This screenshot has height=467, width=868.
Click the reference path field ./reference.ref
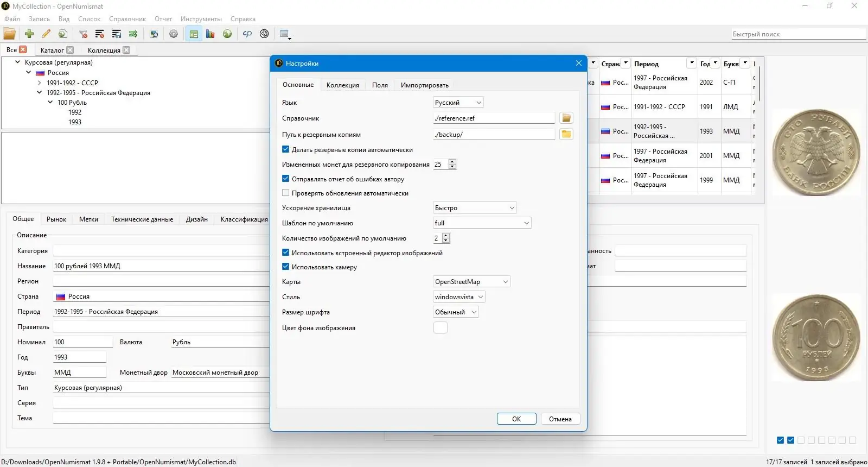[x=494, y=118]
